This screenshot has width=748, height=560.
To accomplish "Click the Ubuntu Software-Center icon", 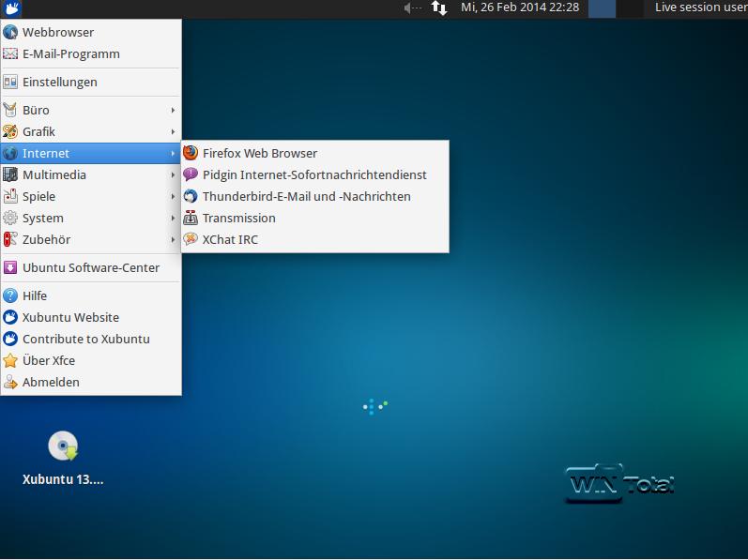I will point(10,267).
